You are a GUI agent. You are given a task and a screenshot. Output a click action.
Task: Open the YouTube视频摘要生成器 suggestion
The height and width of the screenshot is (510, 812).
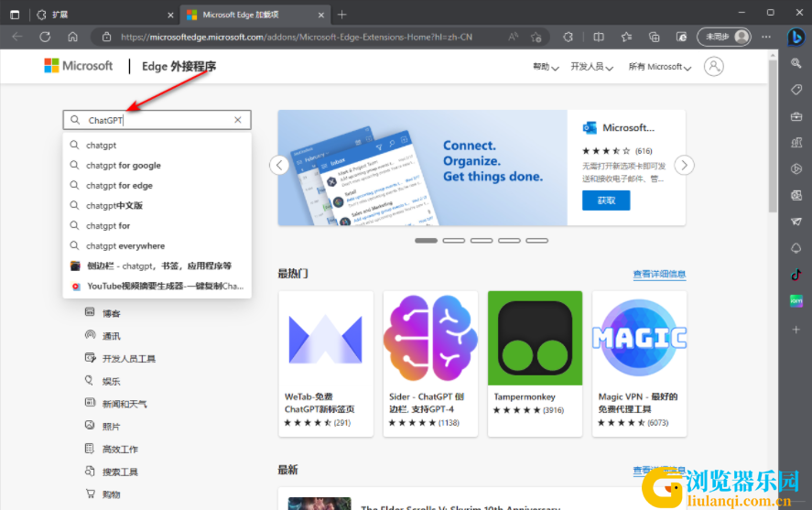(x=157, y=286)
